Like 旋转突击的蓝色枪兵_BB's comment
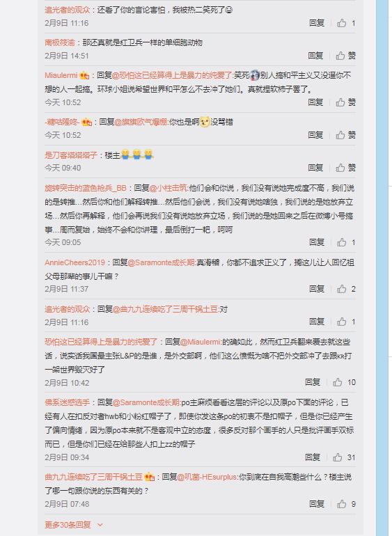Viewport: 392px width, 536px height. 346,243
